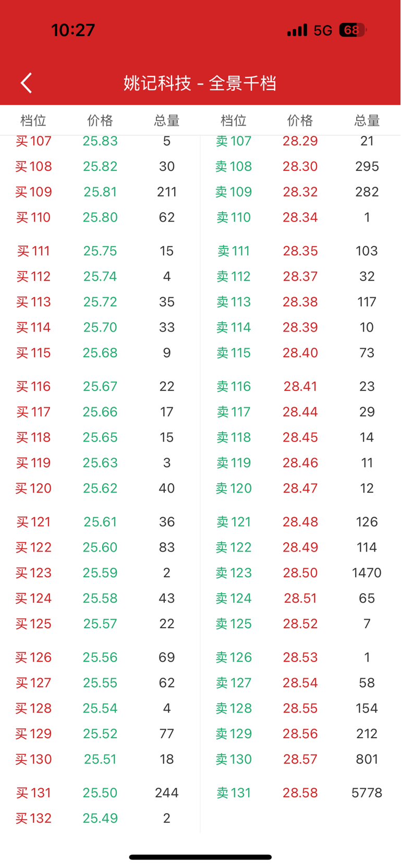Tap the left 价格 column header
This screenshot has height=868, width=401.
pos(100,121)
